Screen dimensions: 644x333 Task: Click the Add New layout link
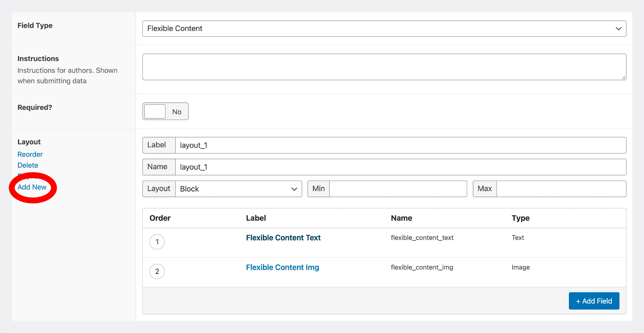coord(32,187)
